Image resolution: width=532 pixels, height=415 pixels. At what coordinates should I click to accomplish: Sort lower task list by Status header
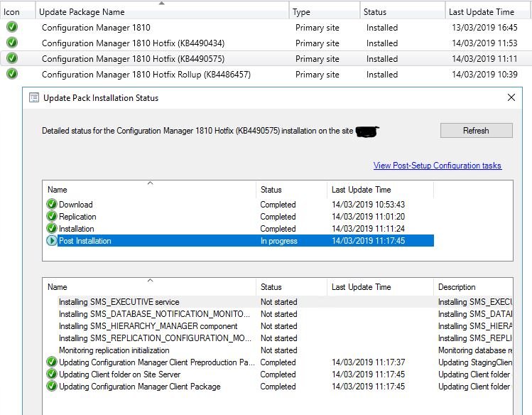coord(291,287)
